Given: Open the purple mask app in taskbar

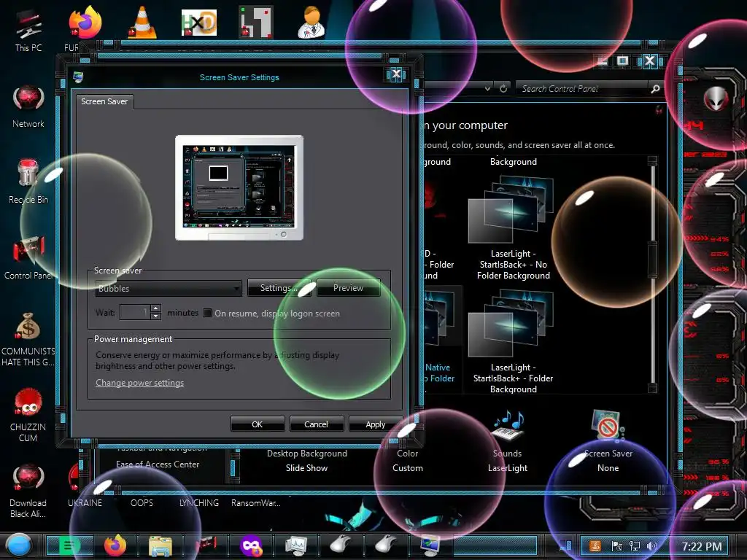Looking at the screenshot, I should point(251,546).
